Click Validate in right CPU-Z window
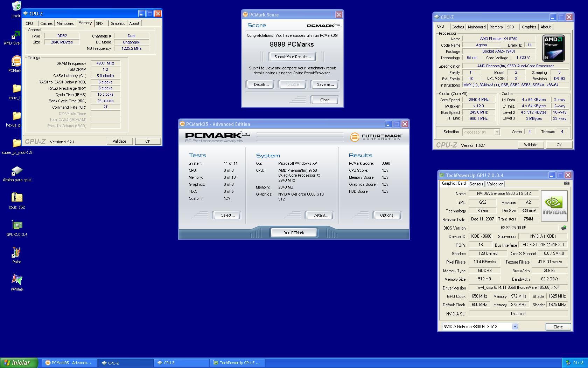 point(531,145)
